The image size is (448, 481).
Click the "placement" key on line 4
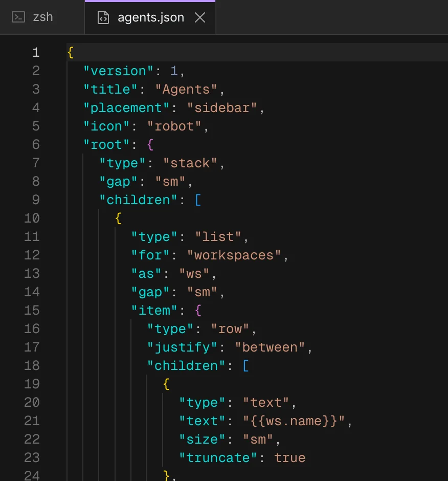tap(126, 108)
